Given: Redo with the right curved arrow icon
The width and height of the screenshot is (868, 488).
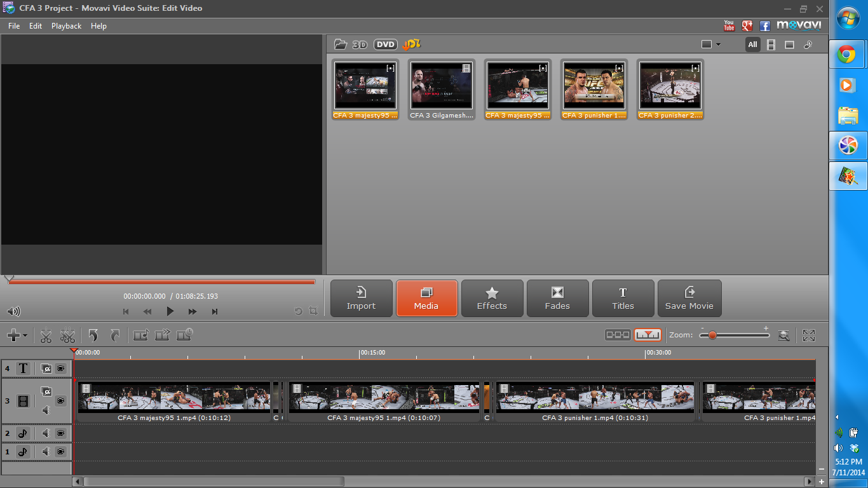Looking at the screenshot, I should 115,335.
